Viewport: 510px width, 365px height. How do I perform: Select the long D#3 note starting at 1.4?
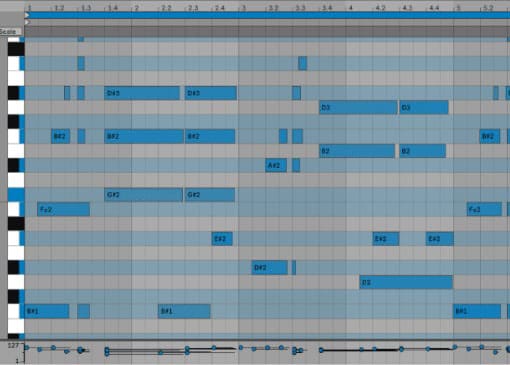tap(142, 93)
